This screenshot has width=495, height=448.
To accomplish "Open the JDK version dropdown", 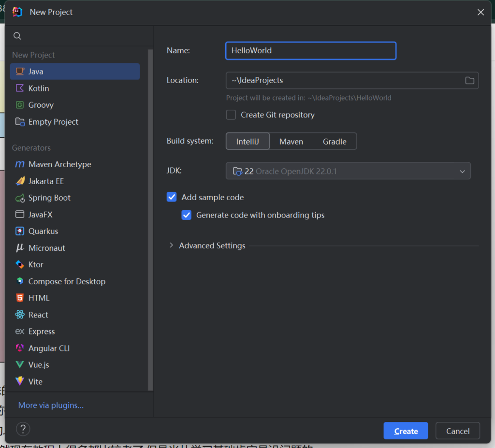I will pyautogui.click(x=348, y=171).
